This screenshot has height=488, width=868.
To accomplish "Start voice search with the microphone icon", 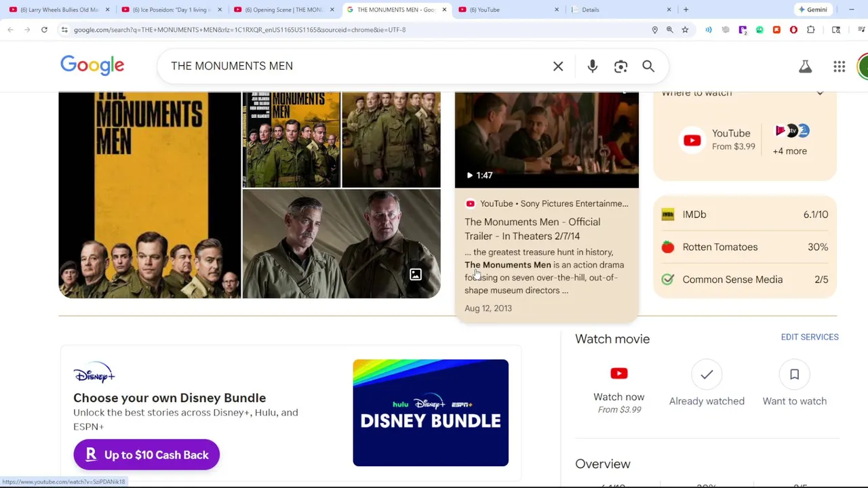I will click(x=593, y=66).
